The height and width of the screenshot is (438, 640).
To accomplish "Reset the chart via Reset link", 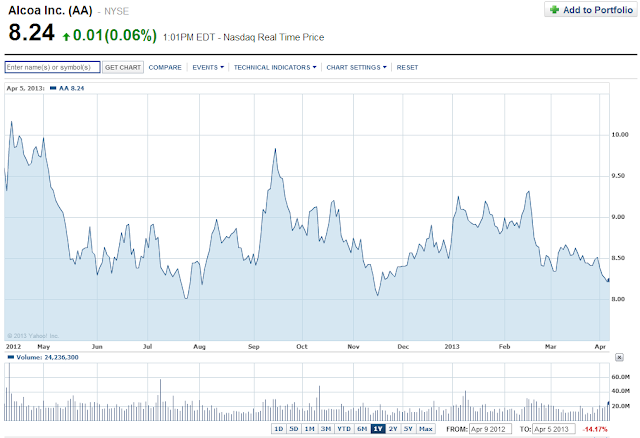I will (x=407, y=67).
